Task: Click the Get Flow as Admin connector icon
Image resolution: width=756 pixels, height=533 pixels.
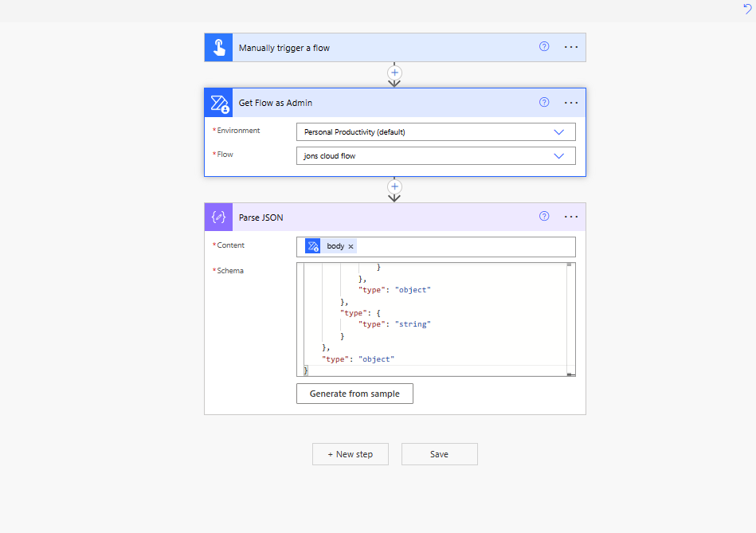Action: click(x=218, y=102)
